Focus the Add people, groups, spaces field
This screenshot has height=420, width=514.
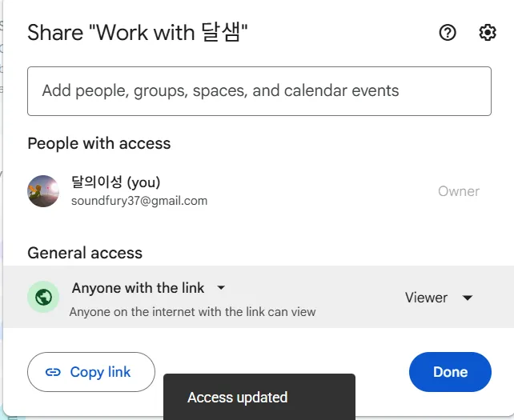[x=259, y=91]
